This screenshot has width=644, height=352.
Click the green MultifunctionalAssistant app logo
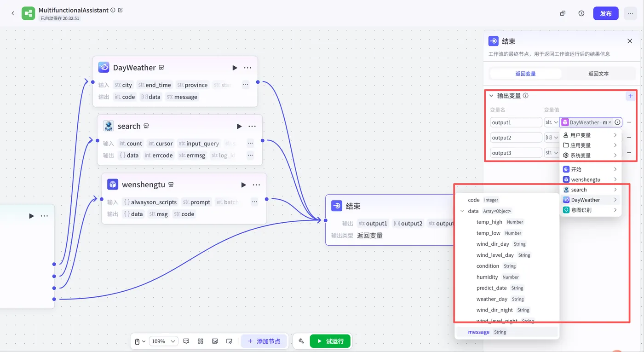click(x=29, y=13)
